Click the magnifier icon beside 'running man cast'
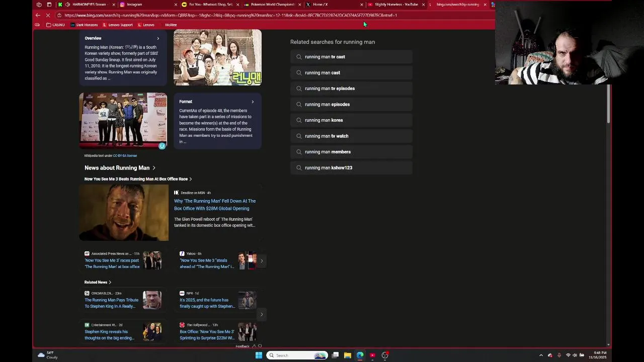644x362 pixels. click(299, 73)
